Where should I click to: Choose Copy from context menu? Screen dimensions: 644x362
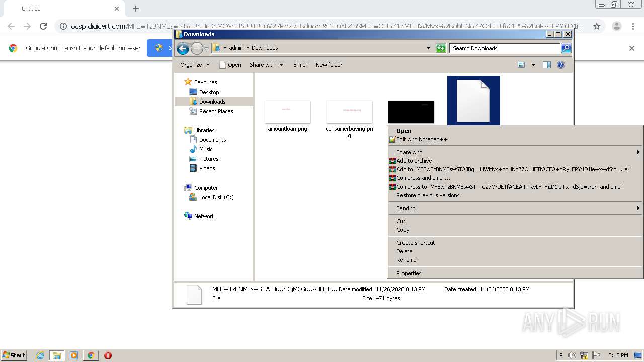515,230
